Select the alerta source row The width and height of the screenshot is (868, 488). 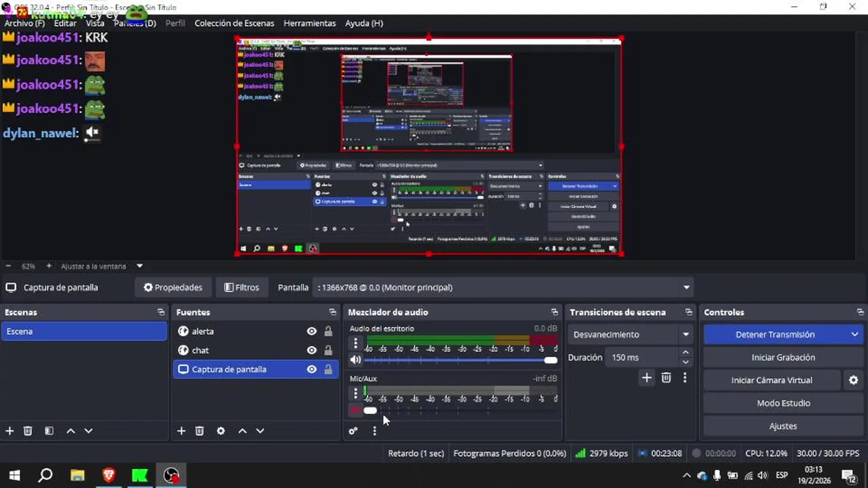click(255, 331)
